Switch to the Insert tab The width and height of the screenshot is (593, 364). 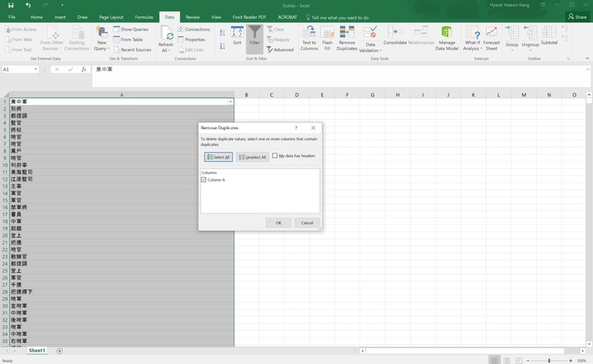[x=60, y=17]
